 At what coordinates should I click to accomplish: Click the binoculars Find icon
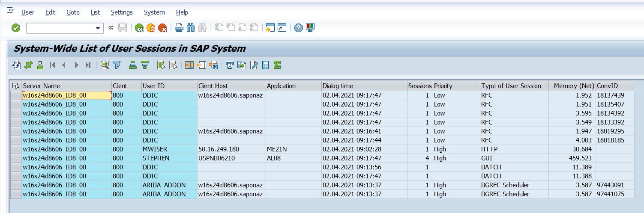(191, 28)
